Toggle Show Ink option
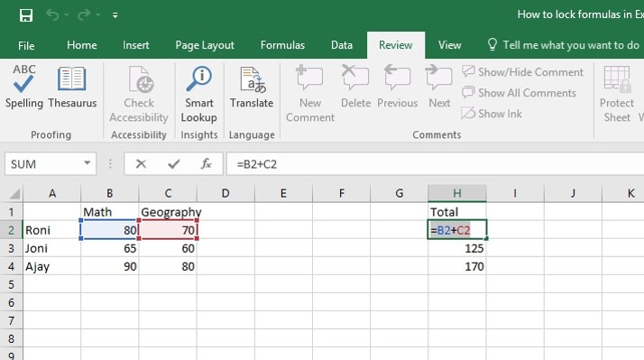 tap(492, 114)
